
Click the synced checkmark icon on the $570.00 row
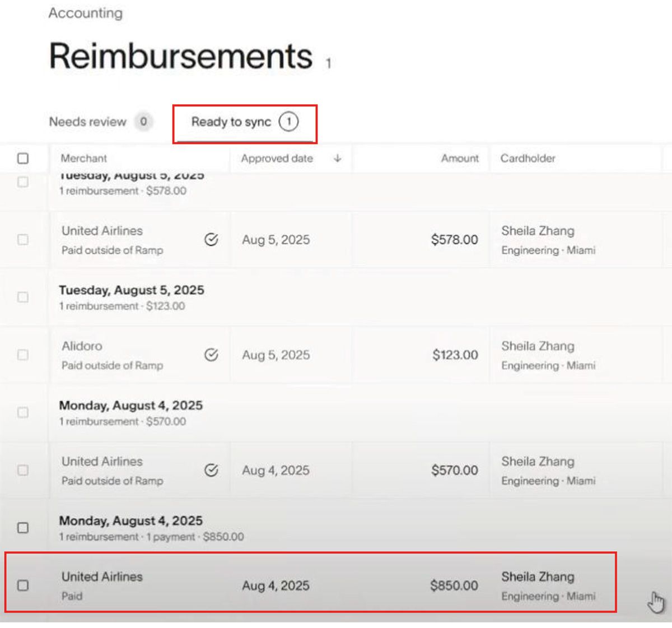(x=211, y=471)
